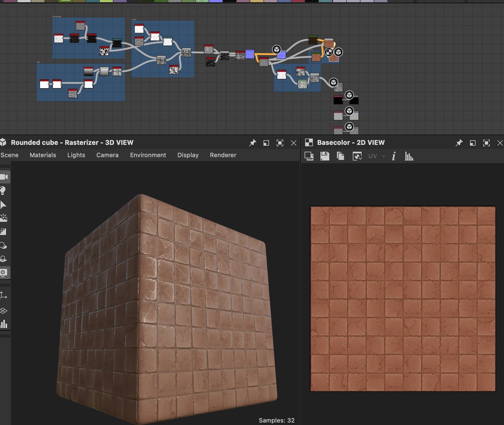
Task: Save the bitmap with the floppy disk icon
Action: coord(325,156)
